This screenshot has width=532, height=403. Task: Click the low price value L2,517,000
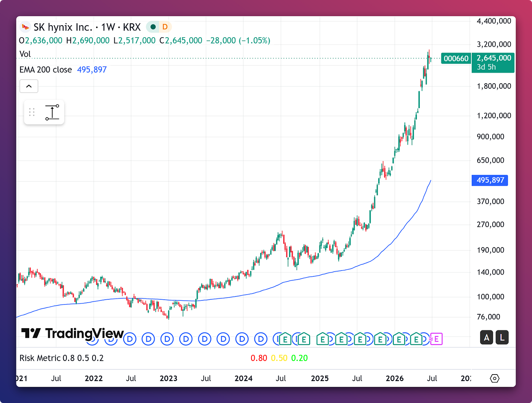134,41
